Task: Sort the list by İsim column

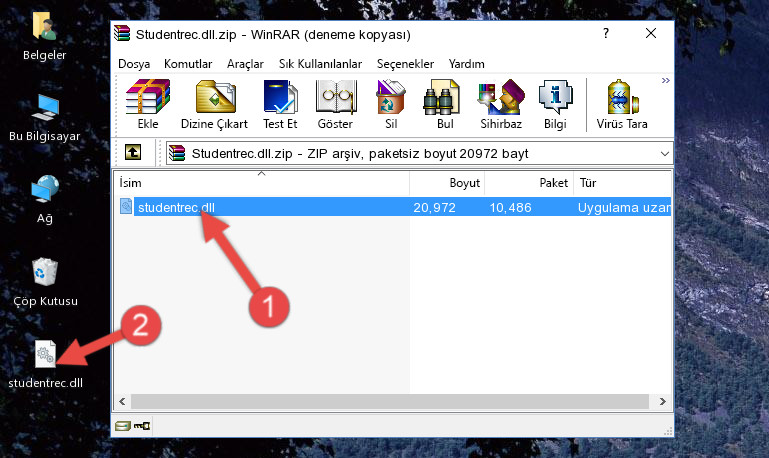Action: tap(261, 183)
